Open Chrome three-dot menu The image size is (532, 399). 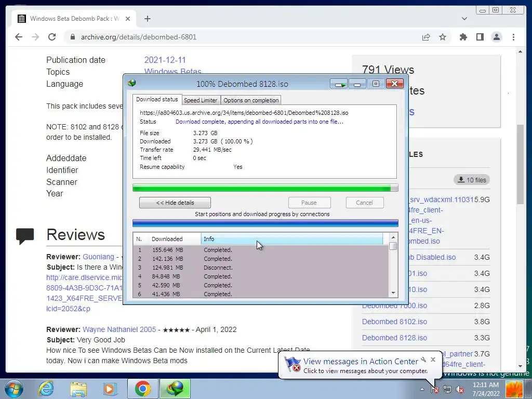513,37
